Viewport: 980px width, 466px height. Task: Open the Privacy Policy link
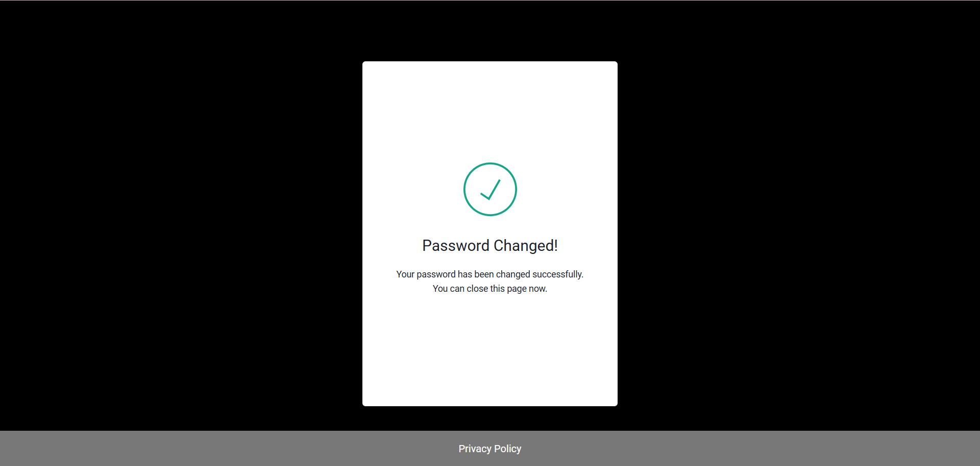tap(490, 449)
